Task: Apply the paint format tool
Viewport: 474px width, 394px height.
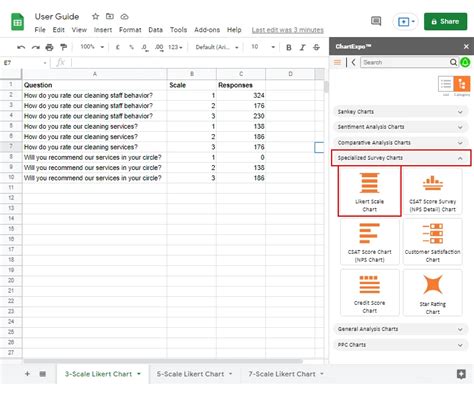Action: (63, 47)
